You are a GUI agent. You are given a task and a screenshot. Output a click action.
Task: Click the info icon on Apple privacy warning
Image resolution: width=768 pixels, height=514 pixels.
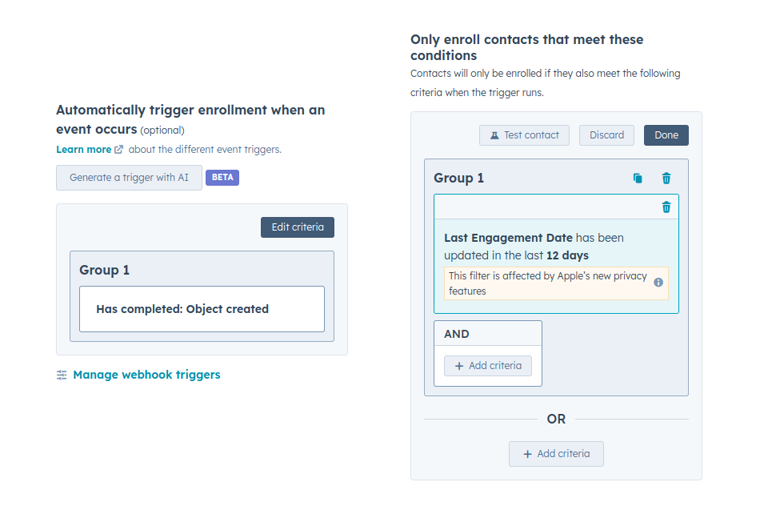point(659,283)
